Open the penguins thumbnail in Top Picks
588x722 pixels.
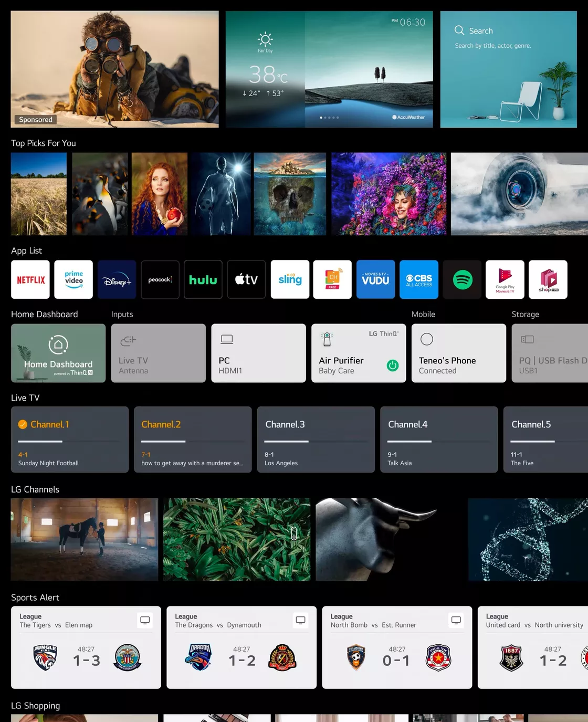pyautogui.click(x=100, y=194)
